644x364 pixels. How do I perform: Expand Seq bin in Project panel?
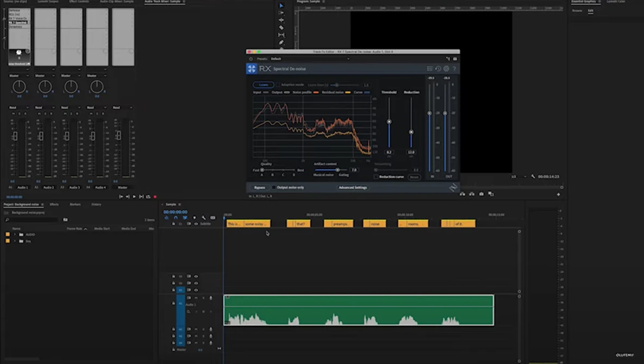tap(15, 241)
